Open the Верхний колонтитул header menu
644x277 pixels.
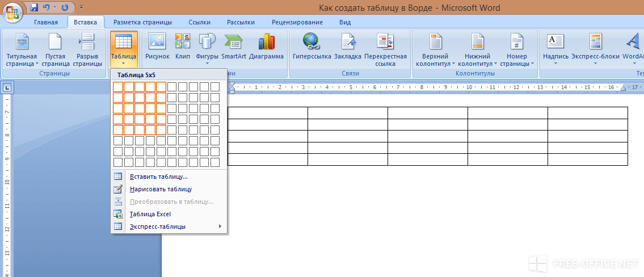point(436,50)
